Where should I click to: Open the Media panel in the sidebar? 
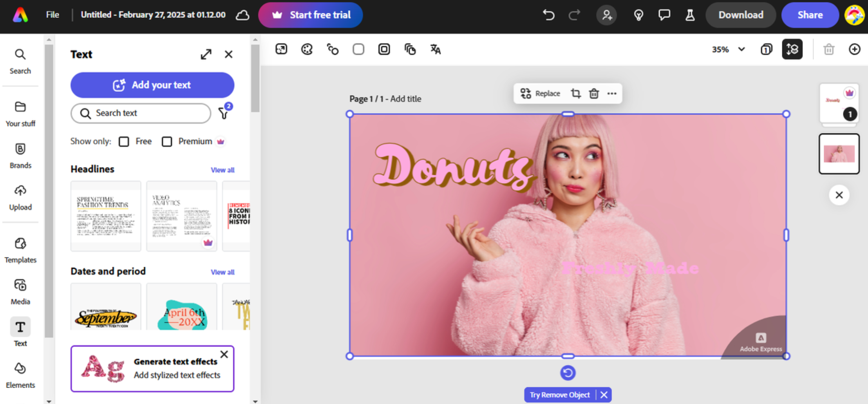(x=20, y=291)
